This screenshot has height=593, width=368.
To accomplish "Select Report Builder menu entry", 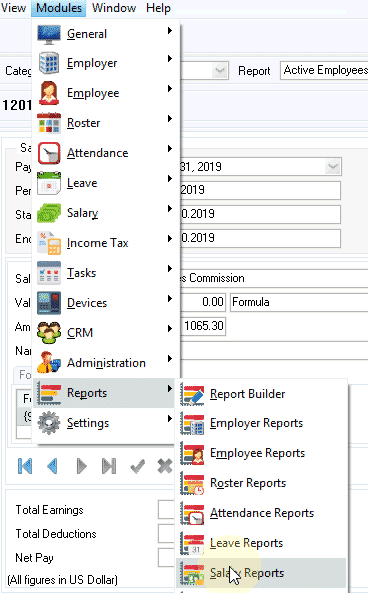I will pyautogui.click(x=261, y=394).
